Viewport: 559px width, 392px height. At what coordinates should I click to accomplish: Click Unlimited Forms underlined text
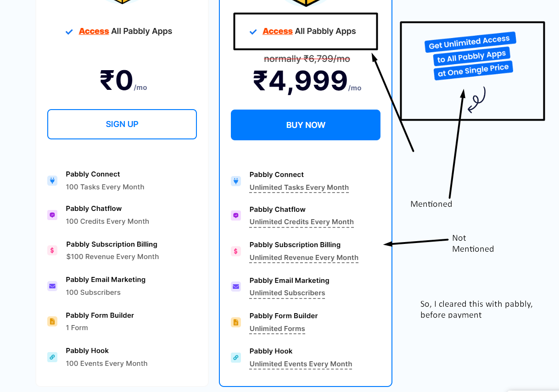coord(277,329)
